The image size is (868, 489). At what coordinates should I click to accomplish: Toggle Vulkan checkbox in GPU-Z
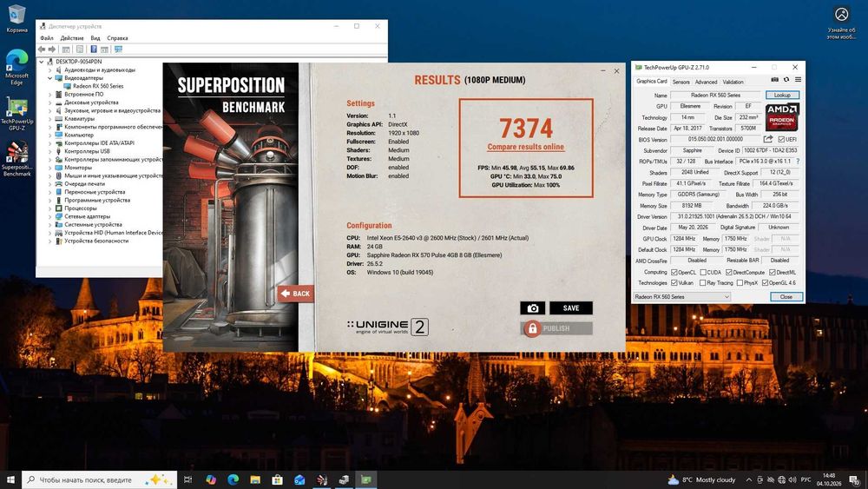[674, 283]
